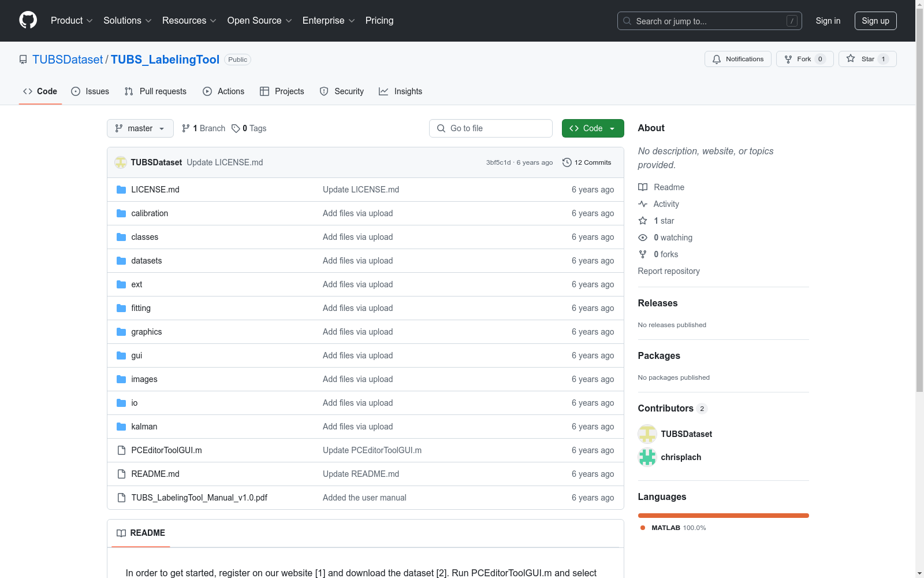Viewport: 924px width, 578px height.
Task: Click the GitHub logo icon
Action: point(28,20)
